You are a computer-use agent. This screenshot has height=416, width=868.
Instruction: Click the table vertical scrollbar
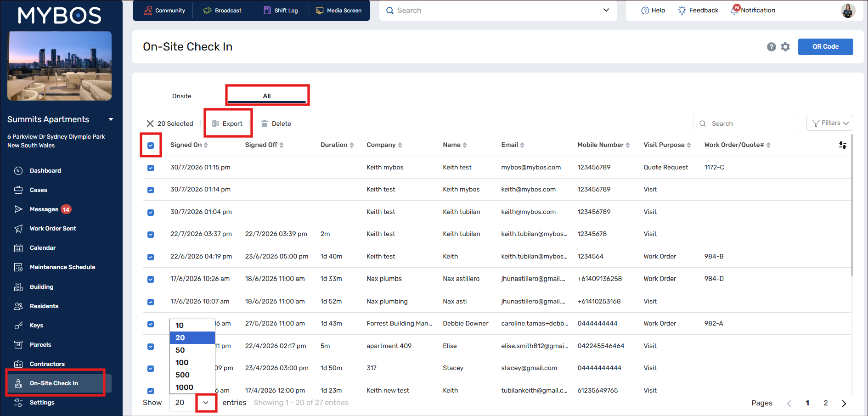pos(852,205)
